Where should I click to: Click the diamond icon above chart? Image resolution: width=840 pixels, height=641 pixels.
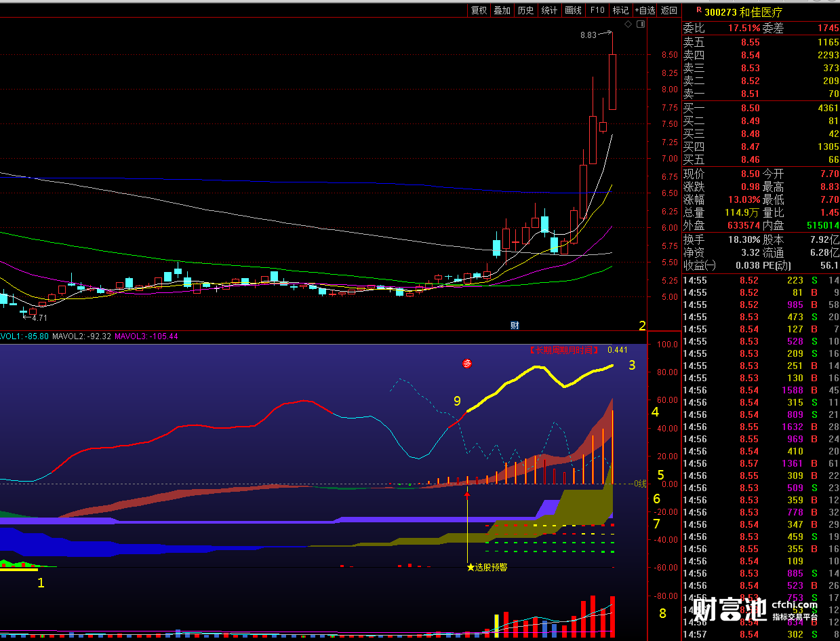(x=628, y=24)
